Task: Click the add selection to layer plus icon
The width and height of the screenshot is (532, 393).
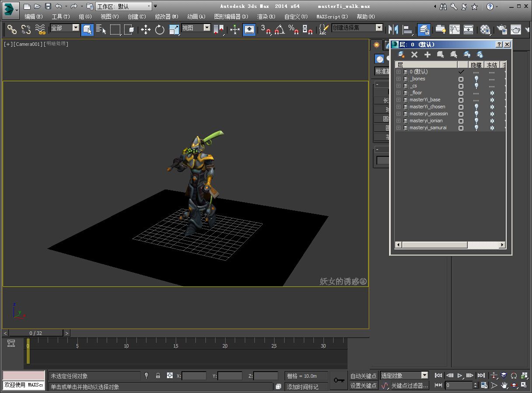Action: pos(428,55)
